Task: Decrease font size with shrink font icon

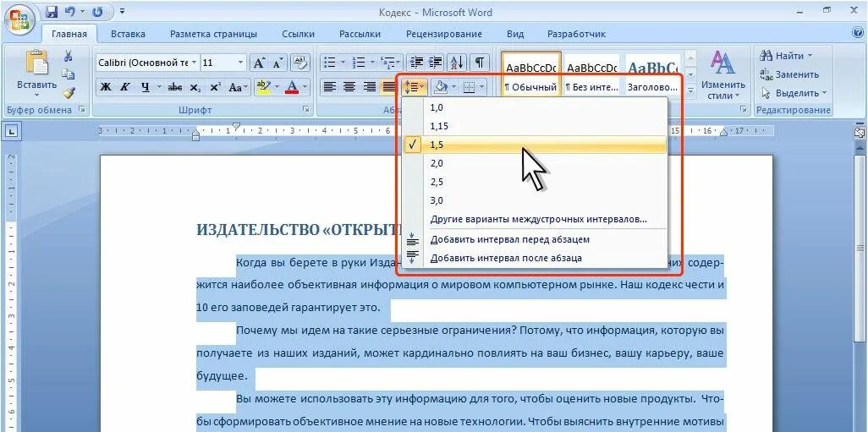Action: click(277, 63)
